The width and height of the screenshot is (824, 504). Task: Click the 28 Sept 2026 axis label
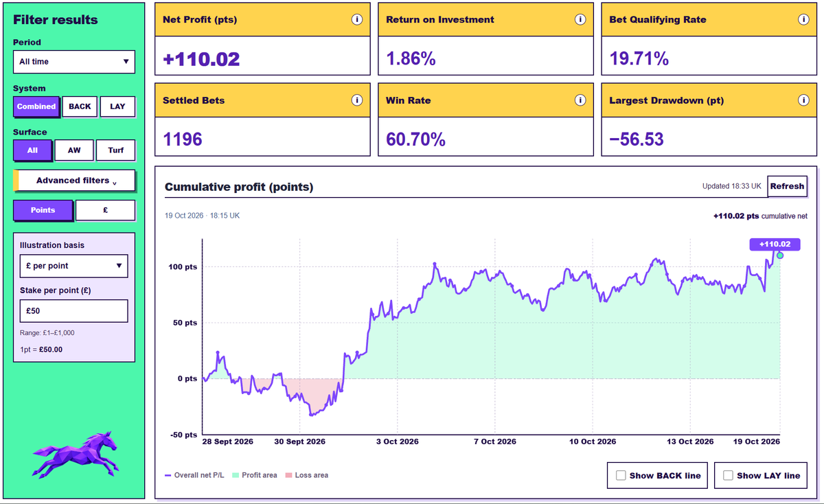[x=228, y=442]
